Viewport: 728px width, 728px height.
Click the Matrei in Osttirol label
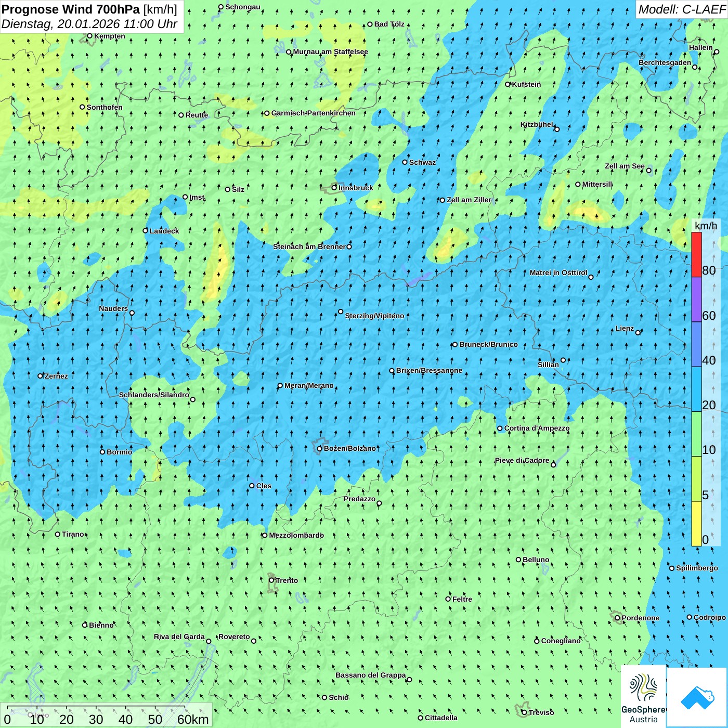coord(558,272)
